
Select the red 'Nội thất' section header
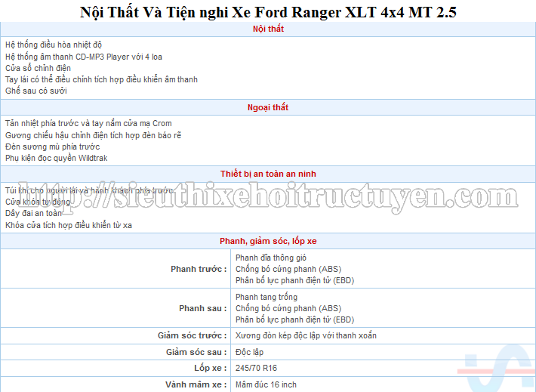pos(268,29)
